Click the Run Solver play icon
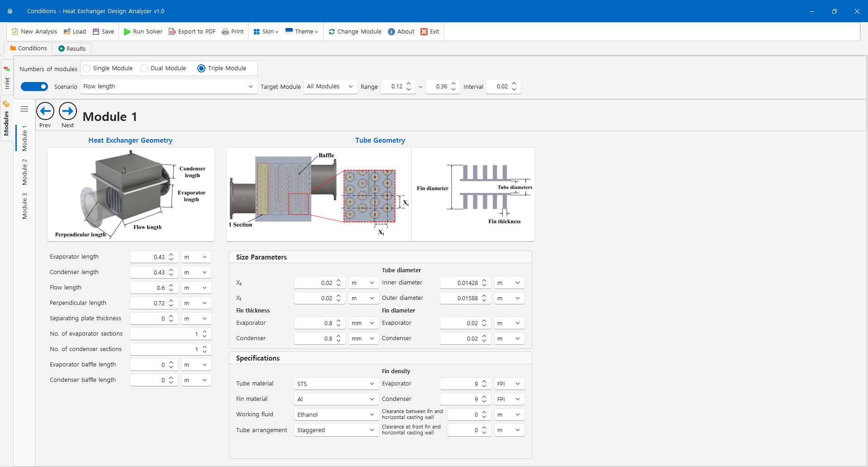The image size is (868, 467). point(127,32)
